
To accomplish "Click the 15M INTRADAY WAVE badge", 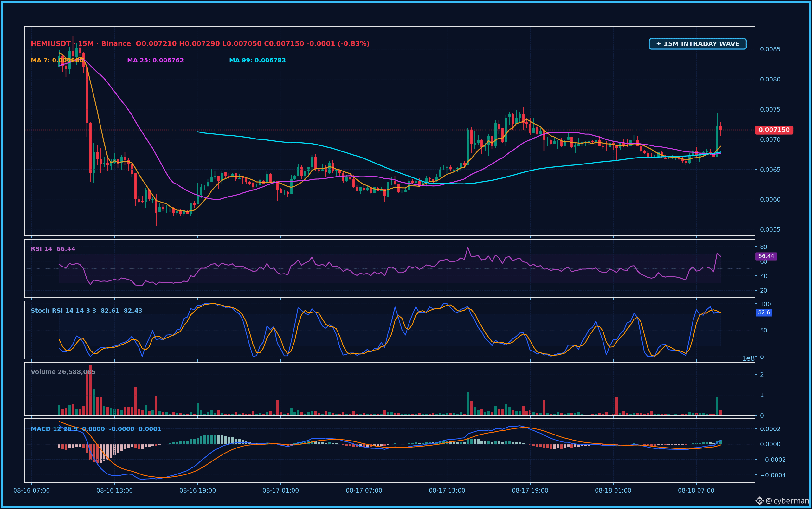I will pos(698,44).
